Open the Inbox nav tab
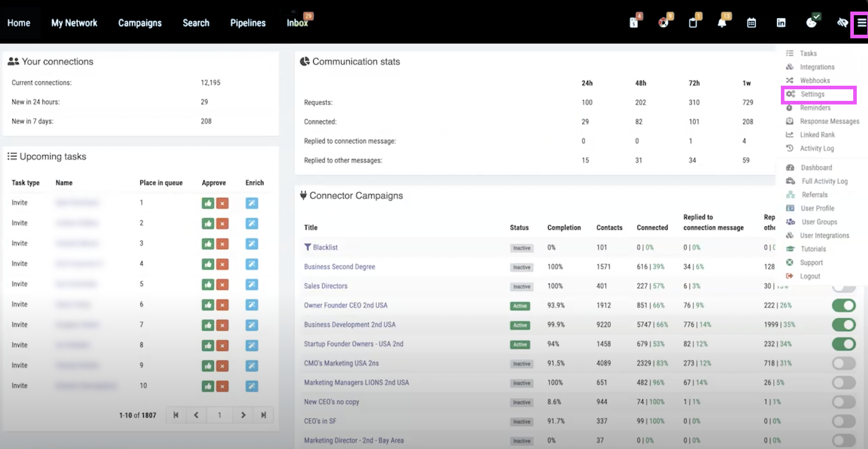The width and height of the screenshot is (868, 449). click(x=297, y=23)
